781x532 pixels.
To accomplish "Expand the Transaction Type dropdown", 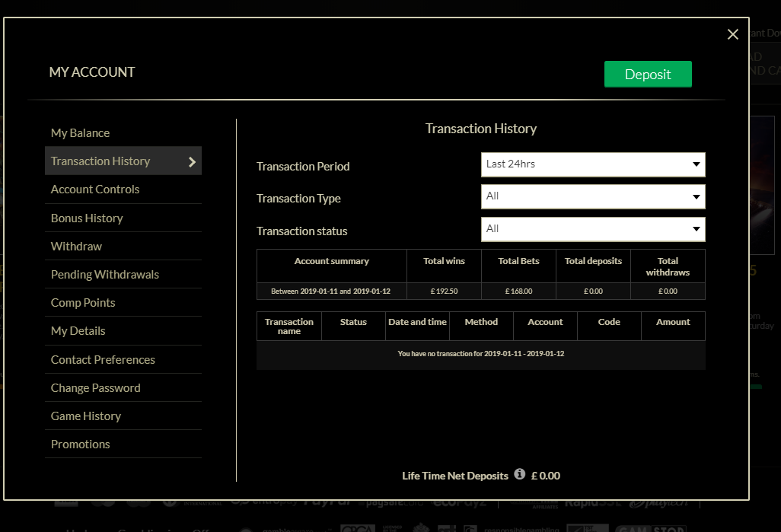I will tap(593, 196).
